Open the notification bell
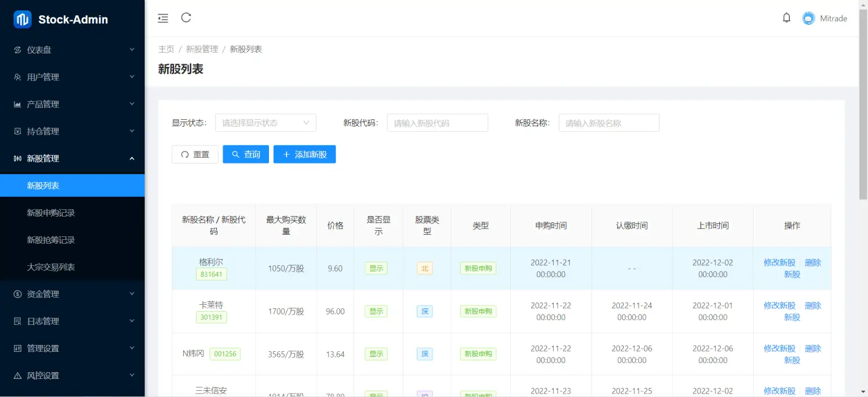 787,18
